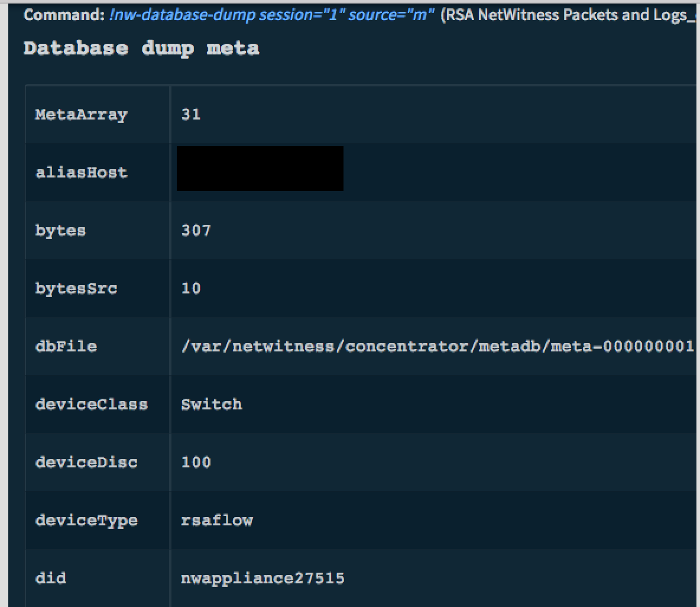Click the /var/netwitness/concentrator metadb file path
The image size is (700, 607).
437,346
